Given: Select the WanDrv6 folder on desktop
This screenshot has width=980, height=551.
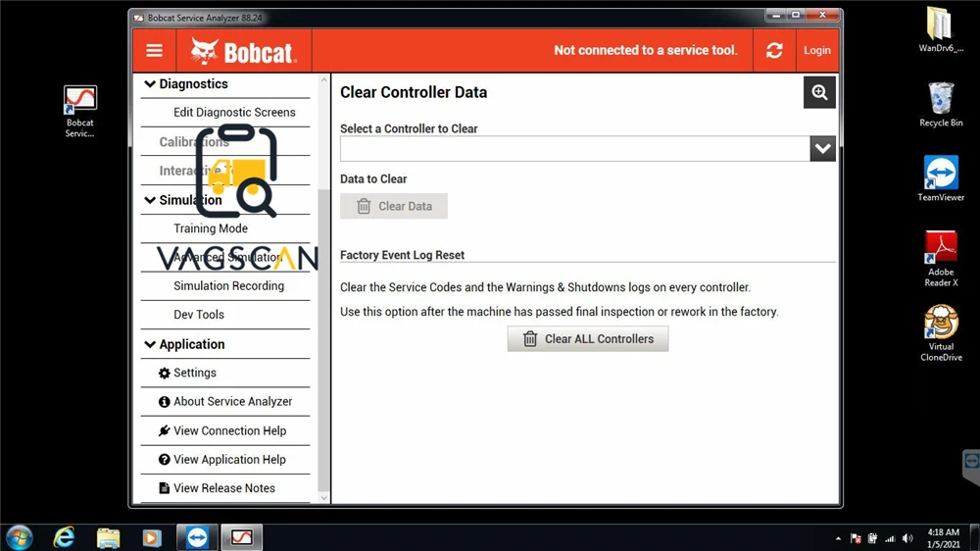Looking at the screenshot, I should point(941,28).
